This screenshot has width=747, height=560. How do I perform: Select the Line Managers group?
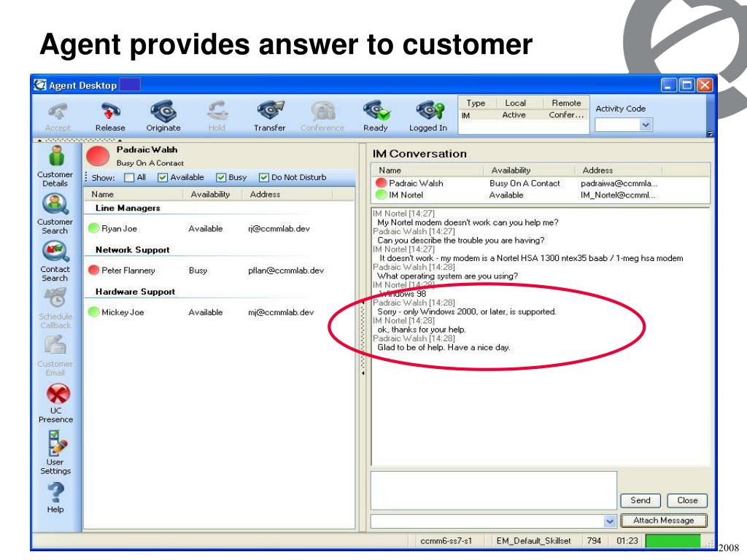128,208
